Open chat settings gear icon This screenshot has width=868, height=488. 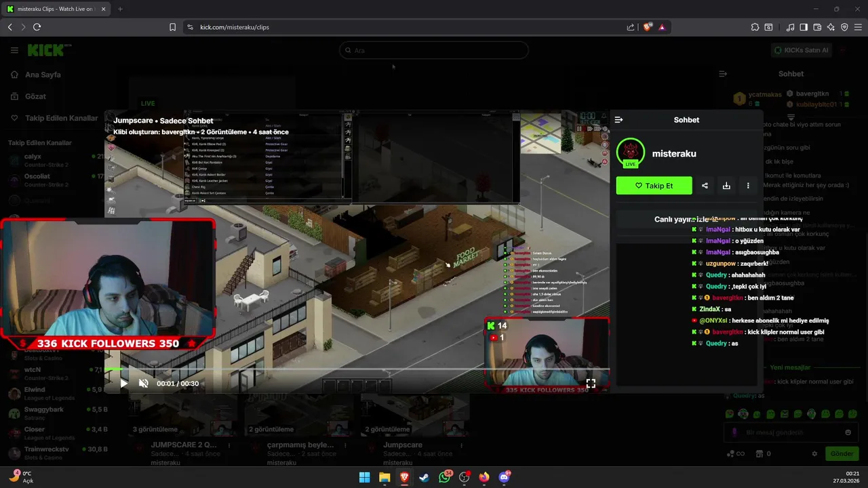tap(814, 454)
